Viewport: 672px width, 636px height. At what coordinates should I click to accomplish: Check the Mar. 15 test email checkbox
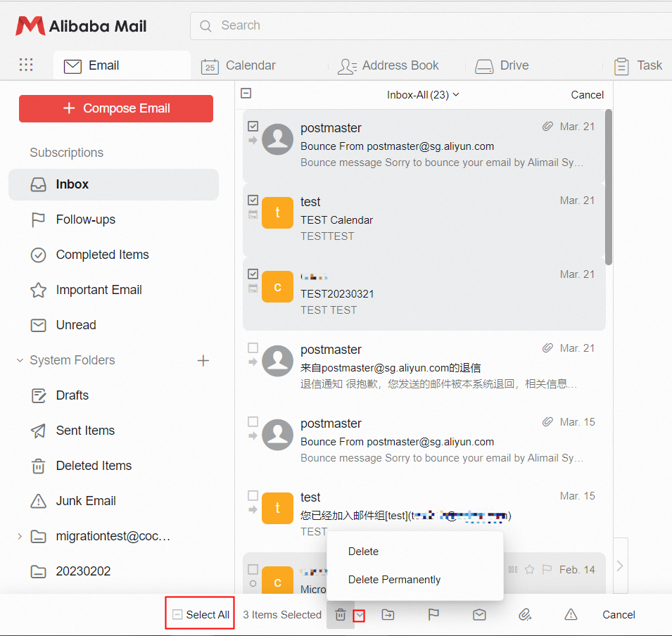tap(253, 495)
